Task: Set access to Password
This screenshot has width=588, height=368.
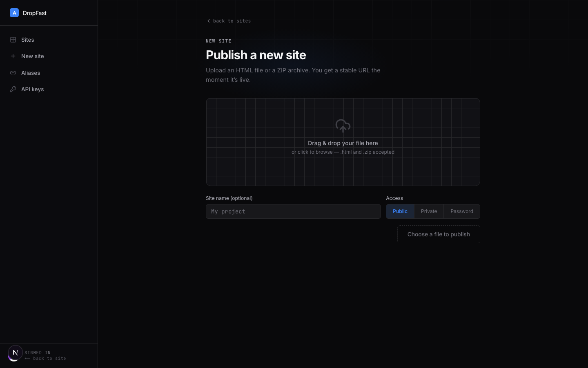Action: 462,211
